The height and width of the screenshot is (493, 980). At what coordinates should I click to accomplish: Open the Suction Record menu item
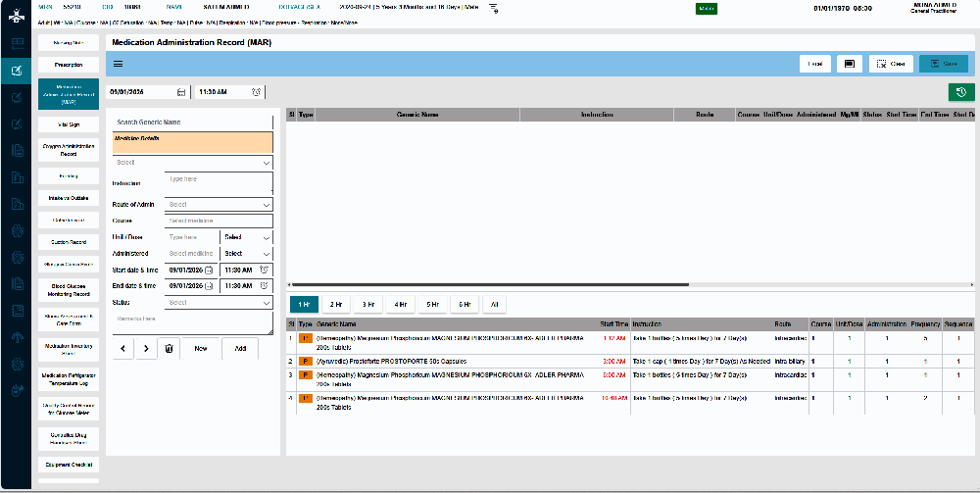coord(69,242)
